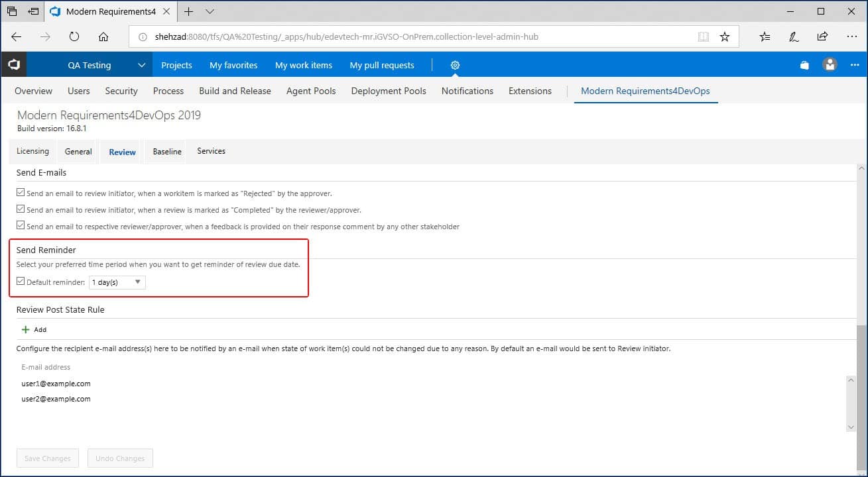Open the Favorites hub icon
Viewport: 868px width, 477px height.
(765, 37)
